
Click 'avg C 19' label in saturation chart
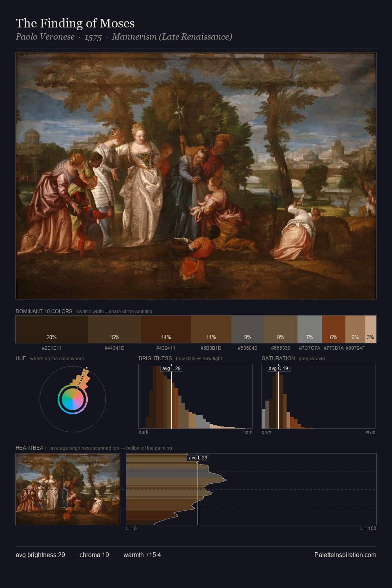278,368
